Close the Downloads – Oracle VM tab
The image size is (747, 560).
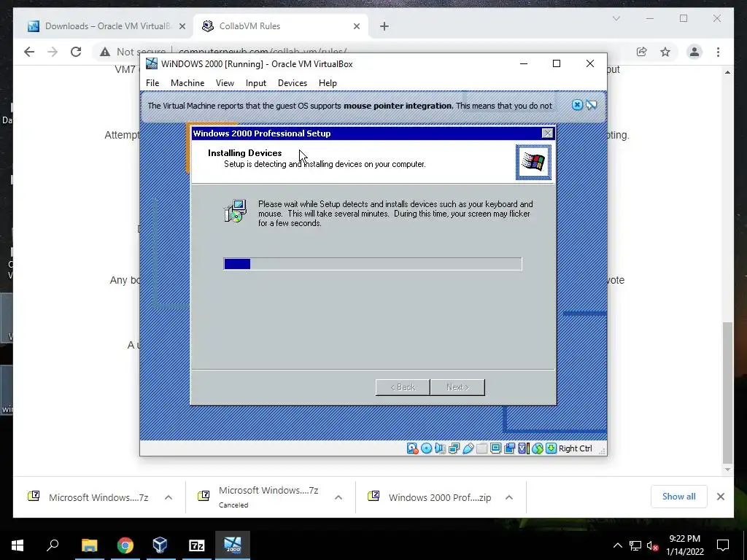click(x=182, y=26)
